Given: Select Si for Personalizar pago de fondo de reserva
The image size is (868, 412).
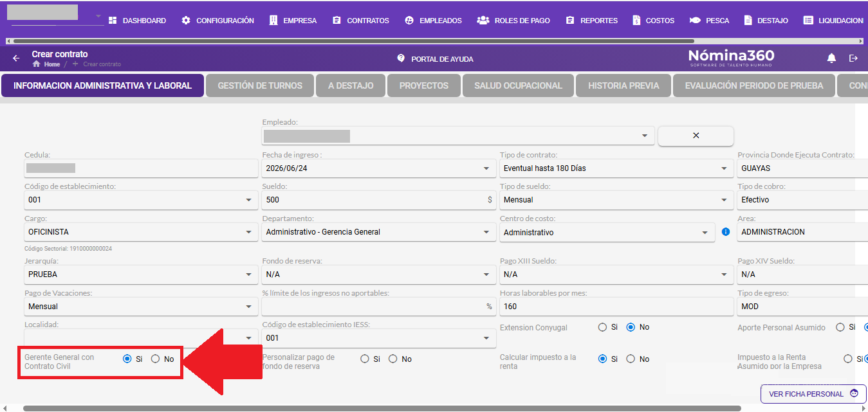Looking at the screenshot, I should coord(365,359).
